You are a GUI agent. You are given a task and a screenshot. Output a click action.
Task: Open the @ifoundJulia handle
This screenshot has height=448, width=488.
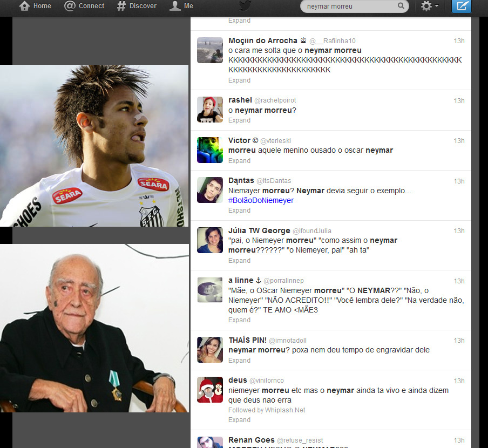[x=312, y=231]
